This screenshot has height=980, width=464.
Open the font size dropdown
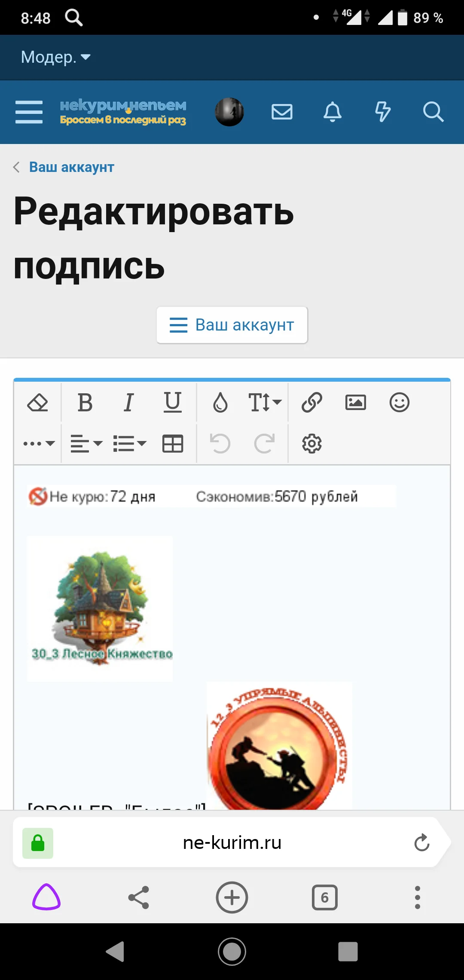[265, 403]
